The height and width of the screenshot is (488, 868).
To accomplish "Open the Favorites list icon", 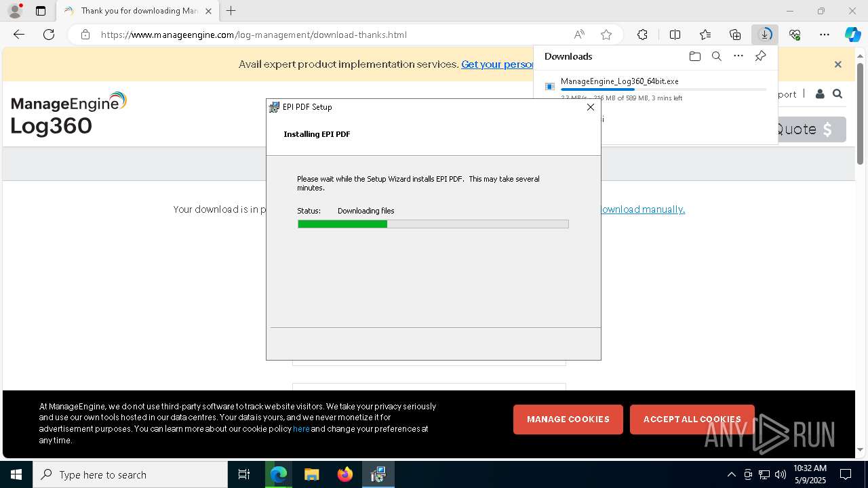I will pyautogui.click(x=705, y=35).
